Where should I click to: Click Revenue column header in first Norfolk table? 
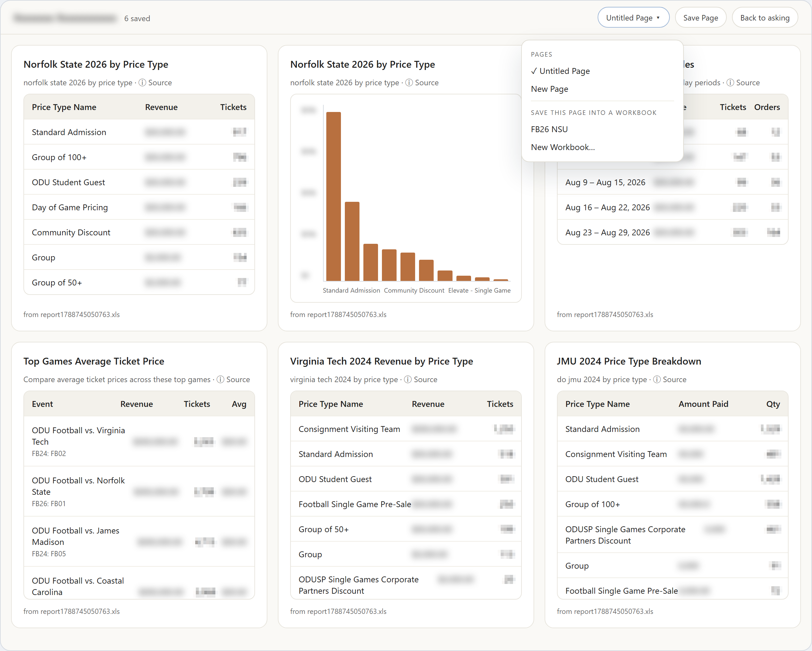161,107
